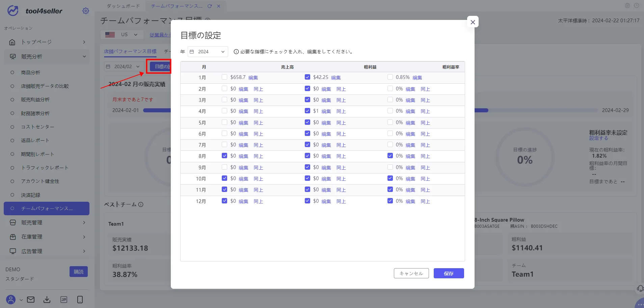
Task: Close the 目標の設定 dialog
Action: click(x=473, y=22)
